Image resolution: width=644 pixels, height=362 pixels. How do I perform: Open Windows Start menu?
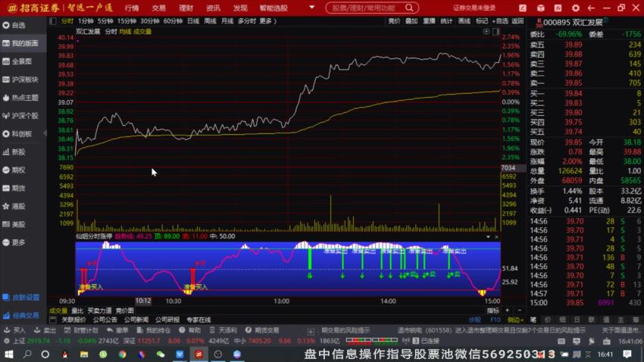(x=8, y=354)
